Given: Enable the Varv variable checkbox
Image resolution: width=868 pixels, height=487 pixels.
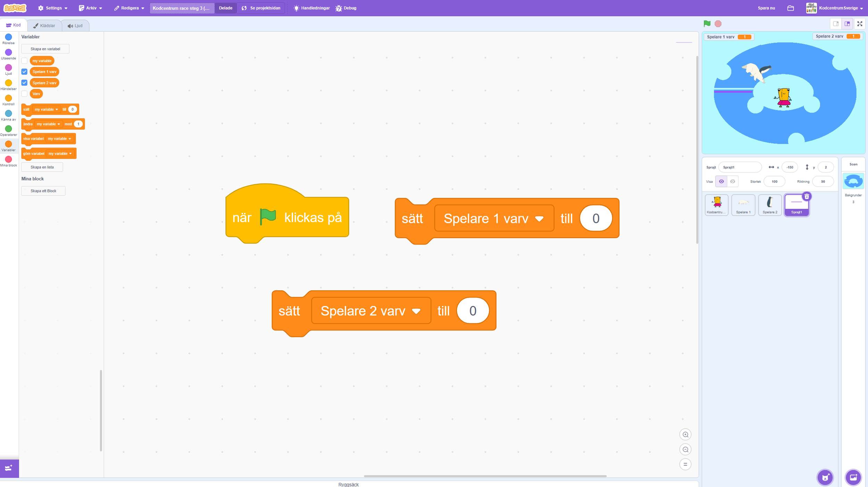Looking at the screenshot, I should (24, 94).
